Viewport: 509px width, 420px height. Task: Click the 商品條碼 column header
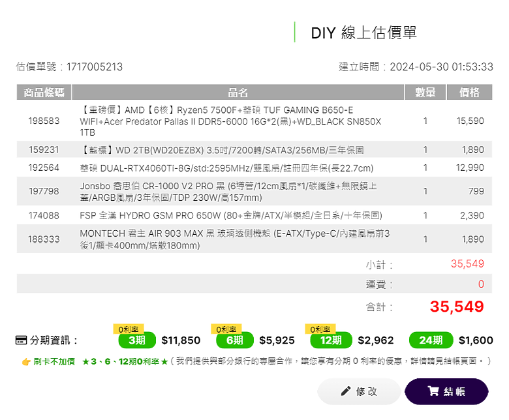click(x=44, y=92)
